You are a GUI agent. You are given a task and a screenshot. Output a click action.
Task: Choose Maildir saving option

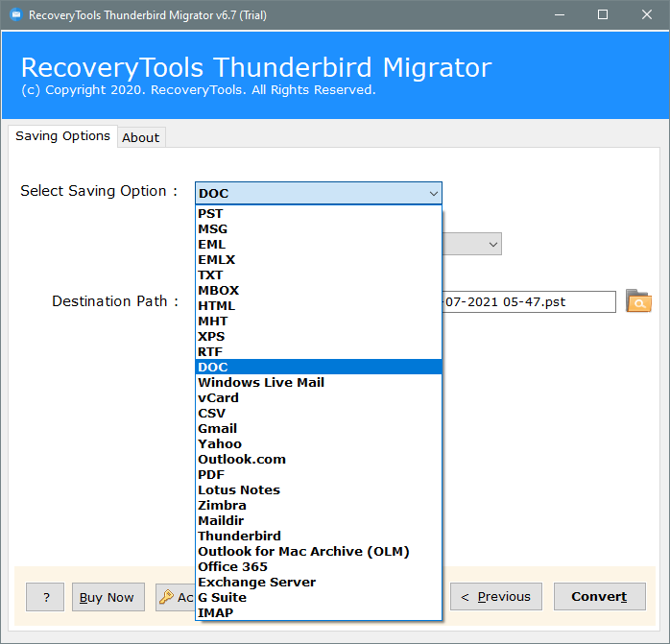319,520
